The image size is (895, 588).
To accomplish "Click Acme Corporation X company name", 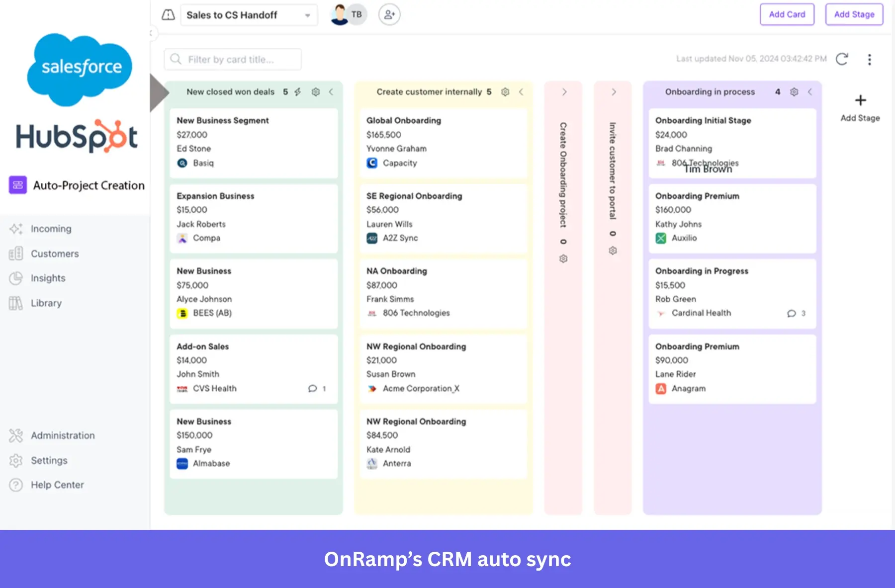I will 421,389.
